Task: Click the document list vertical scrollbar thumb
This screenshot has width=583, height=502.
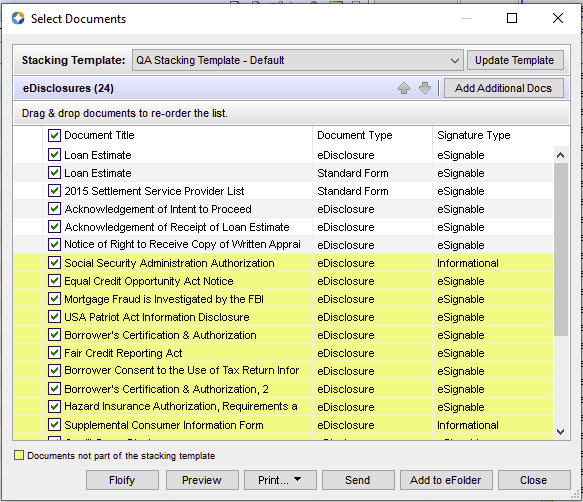Action: (x=561, y=249)
